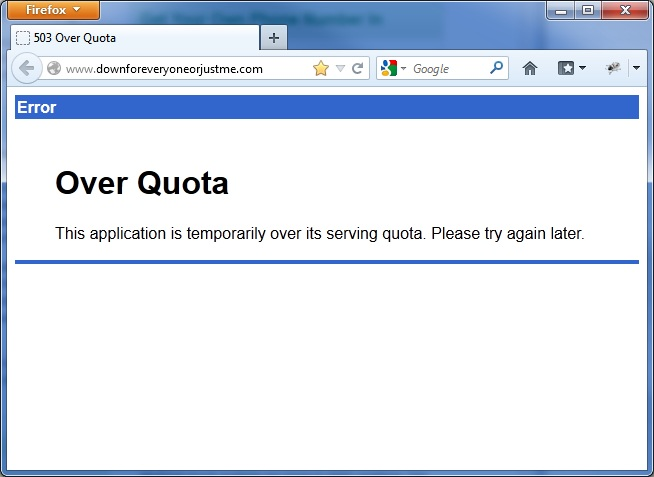Reload the current page
Image resolution: width=654 pixels, height=477 pixels.
(x=357, y=69)
